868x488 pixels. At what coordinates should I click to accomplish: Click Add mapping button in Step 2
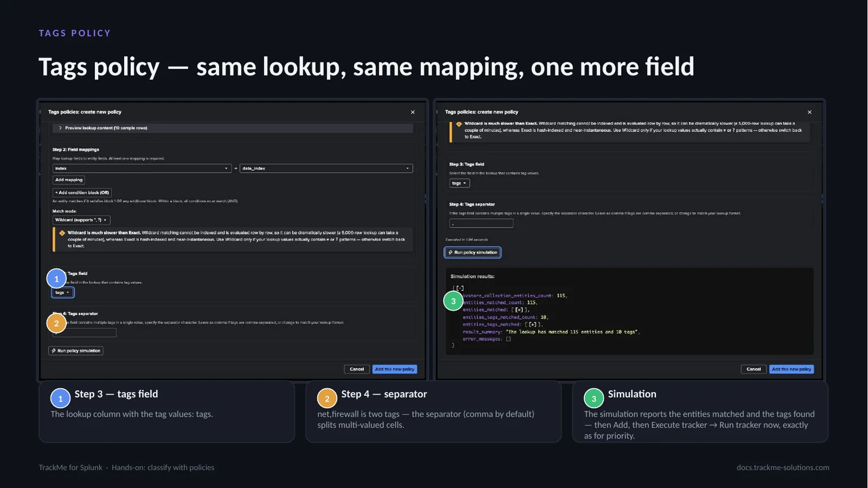tap(69, 180)
